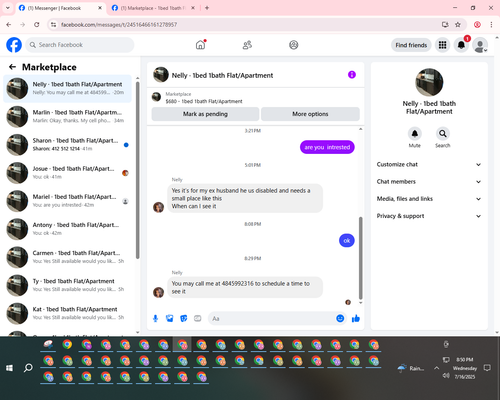Click More options button
This screenshot has width=500, height=400.
click(310, 114)
